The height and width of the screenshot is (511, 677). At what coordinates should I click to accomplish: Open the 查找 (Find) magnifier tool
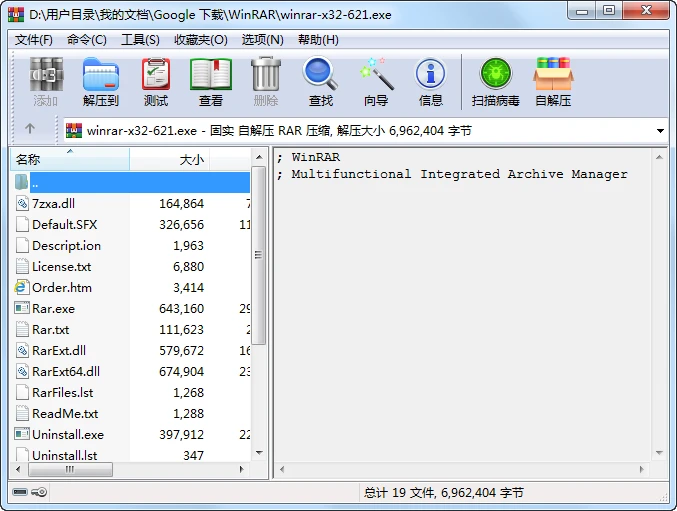(x=321, y=82)
